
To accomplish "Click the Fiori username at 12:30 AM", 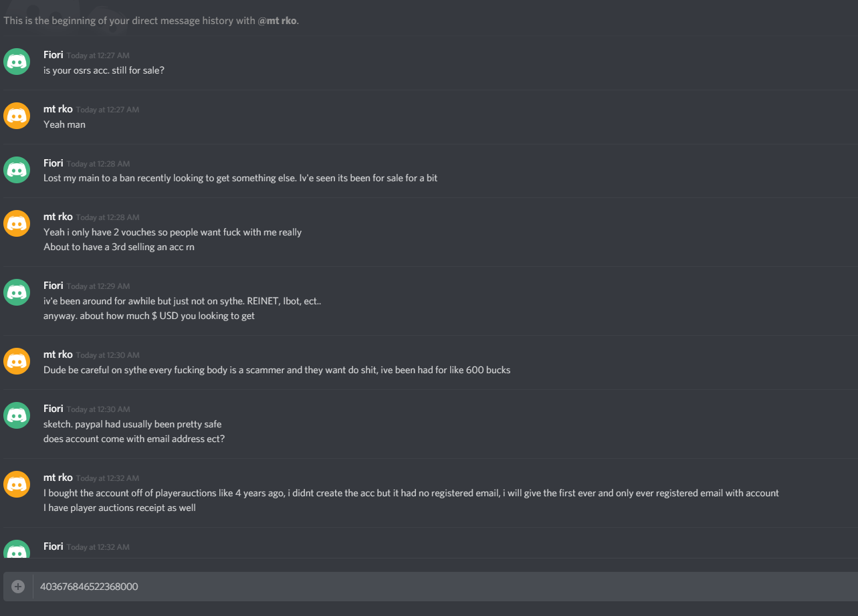I will pyautogui.click(x=53, y=409).
